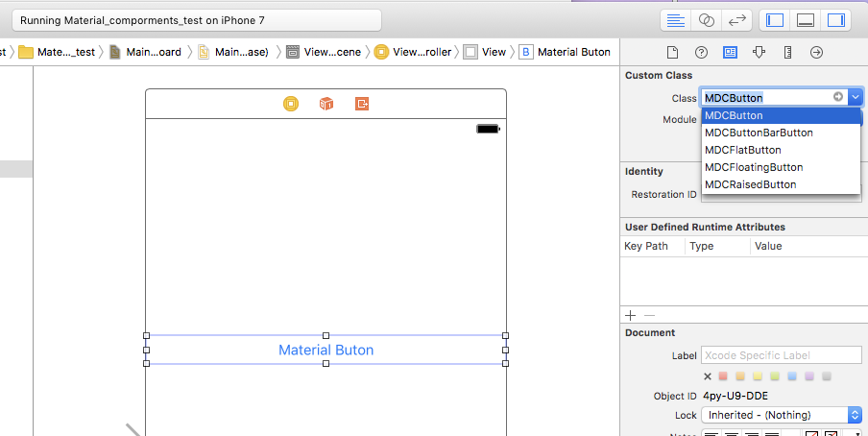Choose MDCRaisedButton from class list

click(x=781, y=184)
